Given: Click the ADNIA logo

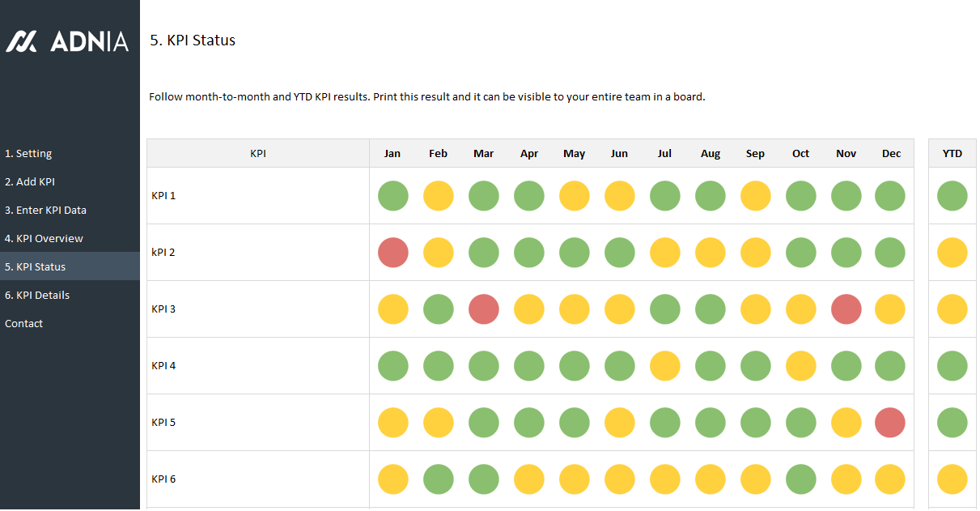Looking at the screenshot, I should click(x=67, y=41).
